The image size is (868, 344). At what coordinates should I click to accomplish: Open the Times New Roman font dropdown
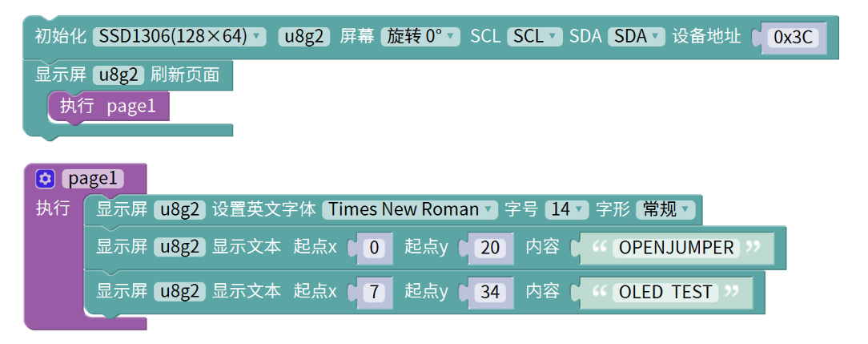409,209
